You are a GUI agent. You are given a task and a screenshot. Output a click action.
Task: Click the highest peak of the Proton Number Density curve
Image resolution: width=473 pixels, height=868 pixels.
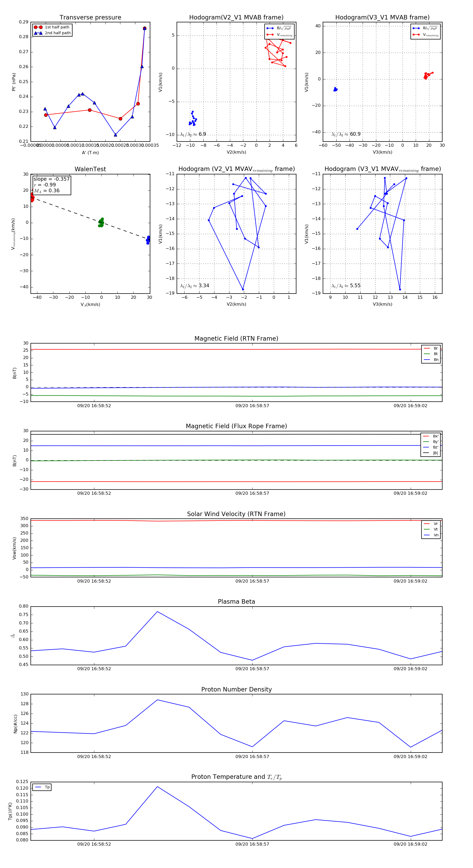coord(157,700)
